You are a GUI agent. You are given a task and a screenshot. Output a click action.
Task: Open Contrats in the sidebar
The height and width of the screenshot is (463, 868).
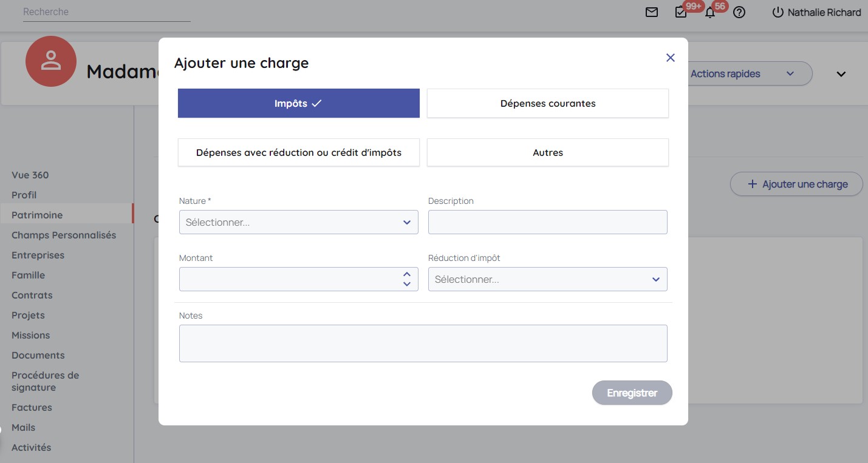click(32, 295)
